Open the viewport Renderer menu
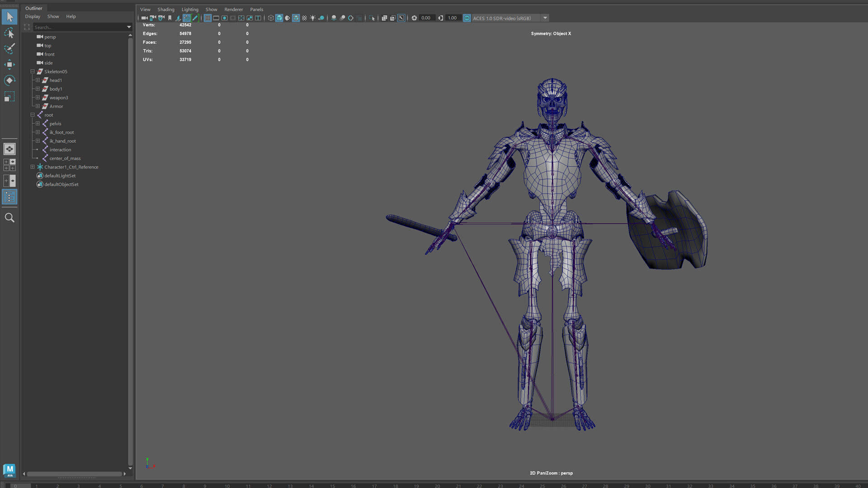This screenshot has width=868, height=488. click(234, 9)
